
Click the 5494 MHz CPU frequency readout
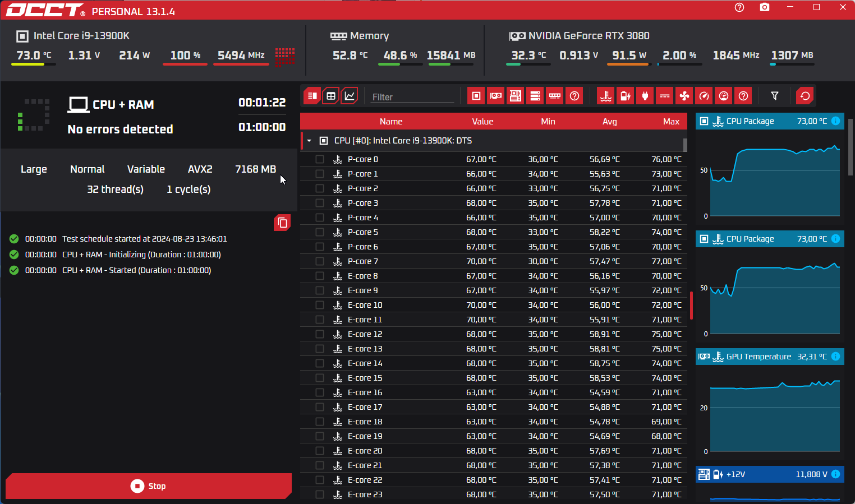click(241, 55)
